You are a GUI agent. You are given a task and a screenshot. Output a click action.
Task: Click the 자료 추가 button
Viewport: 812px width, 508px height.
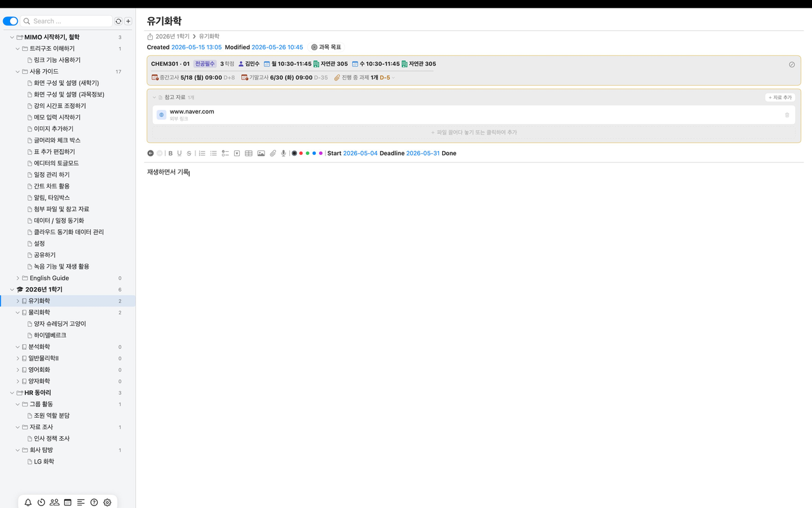click(780, 98)
